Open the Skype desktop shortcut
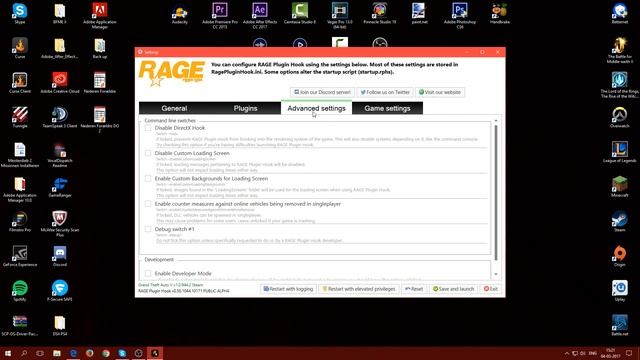The height and width of the screenshot is (360, 640). (20, 13)
